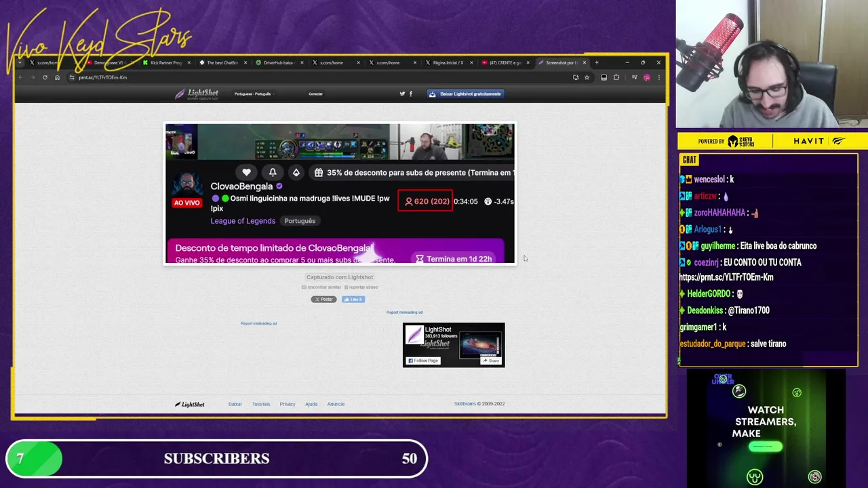Viewport: 868px width, 488px height.
Task: Click Follow Page in LightShot Facebook widget
Action: click(x=423, y=361)
